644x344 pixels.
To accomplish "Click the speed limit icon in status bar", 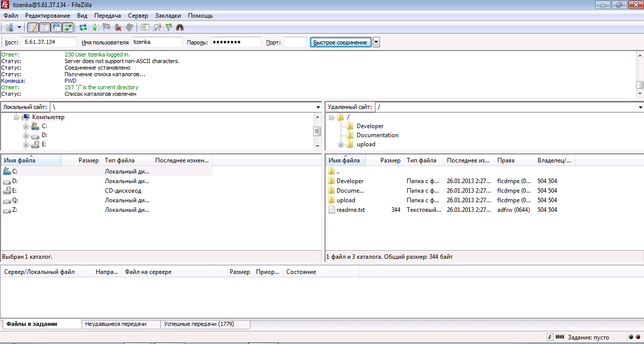I will [560, 337].
